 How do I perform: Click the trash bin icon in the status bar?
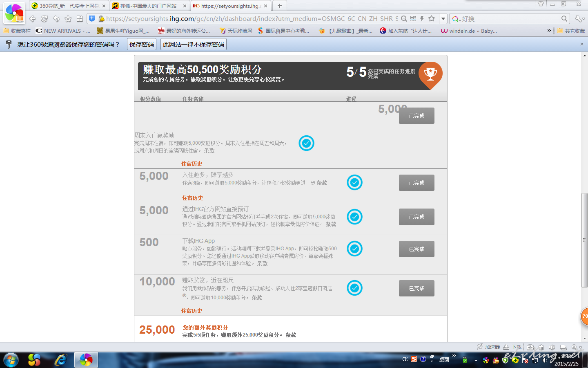click(541, 347)
